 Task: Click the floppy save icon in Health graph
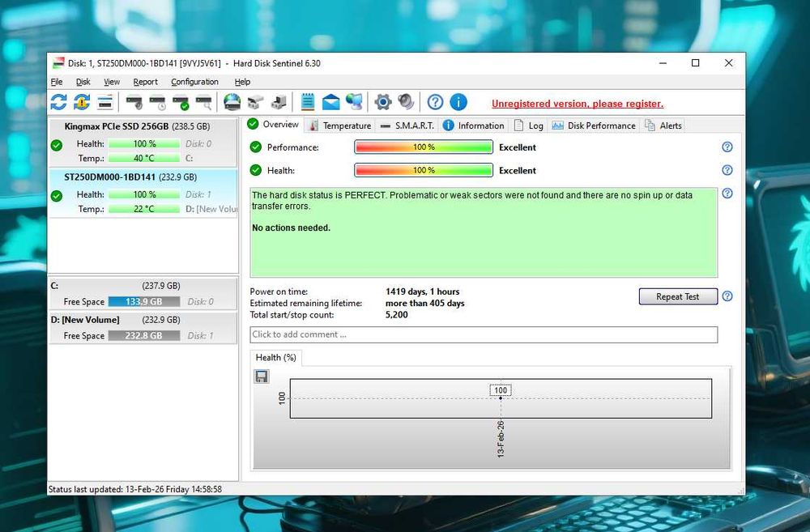[x=262, y=376]
